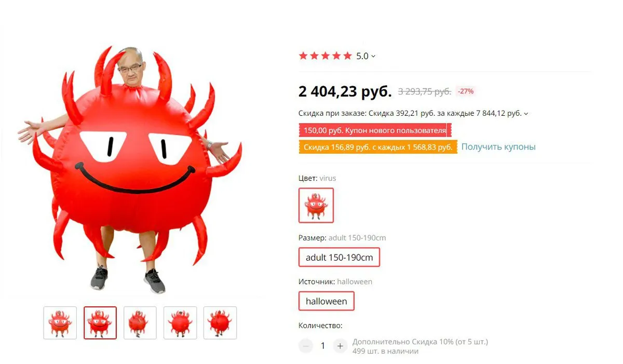623x364 pixels.
Task: Choose size adult 150-190cm
Action: pos(340,258)
